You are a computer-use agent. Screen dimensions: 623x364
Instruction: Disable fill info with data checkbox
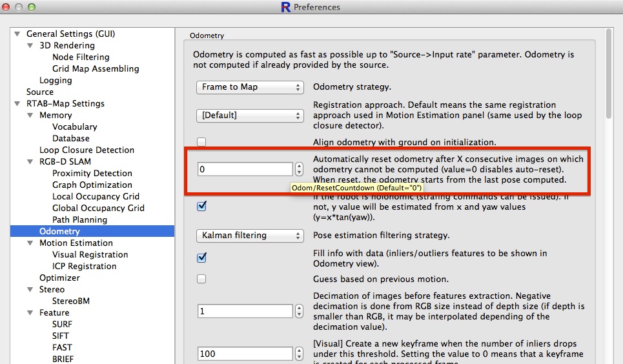(x=201, y=258)
